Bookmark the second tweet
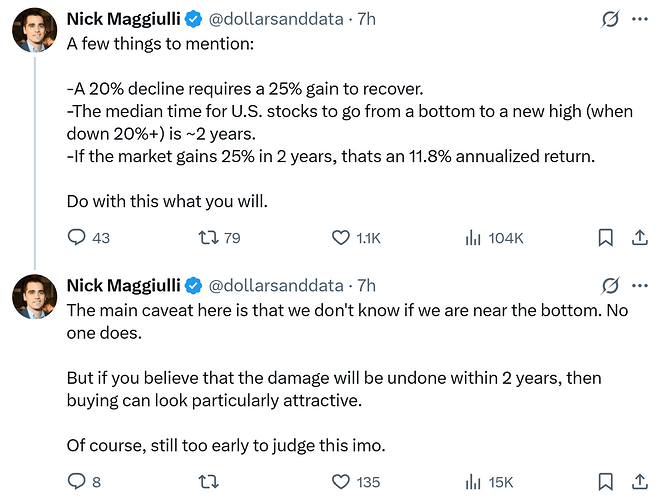 (605, 482)
